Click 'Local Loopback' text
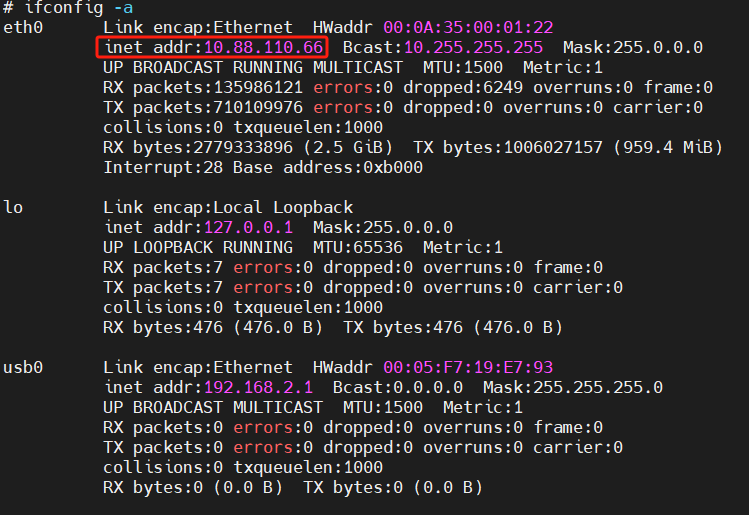This screenshot has height=515, width=749. [283, 208]
